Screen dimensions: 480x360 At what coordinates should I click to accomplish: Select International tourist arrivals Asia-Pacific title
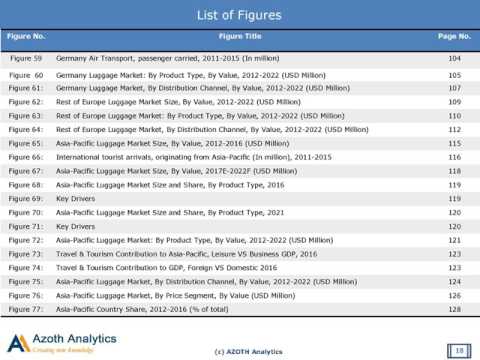[x=194, y=157]
